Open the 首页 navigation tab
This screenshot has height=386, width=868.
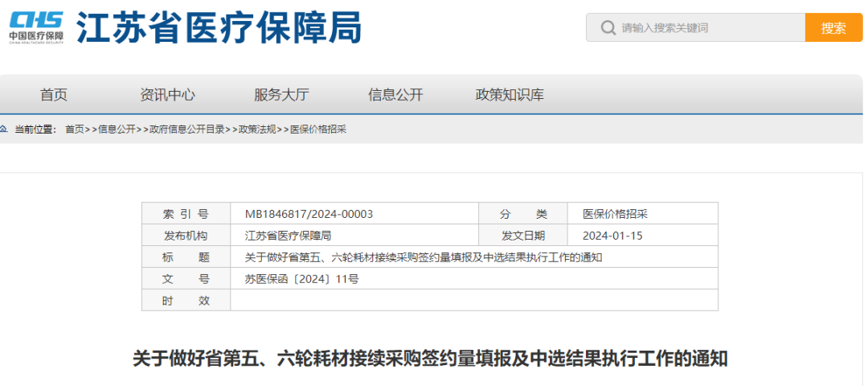(x=54, y=95)
